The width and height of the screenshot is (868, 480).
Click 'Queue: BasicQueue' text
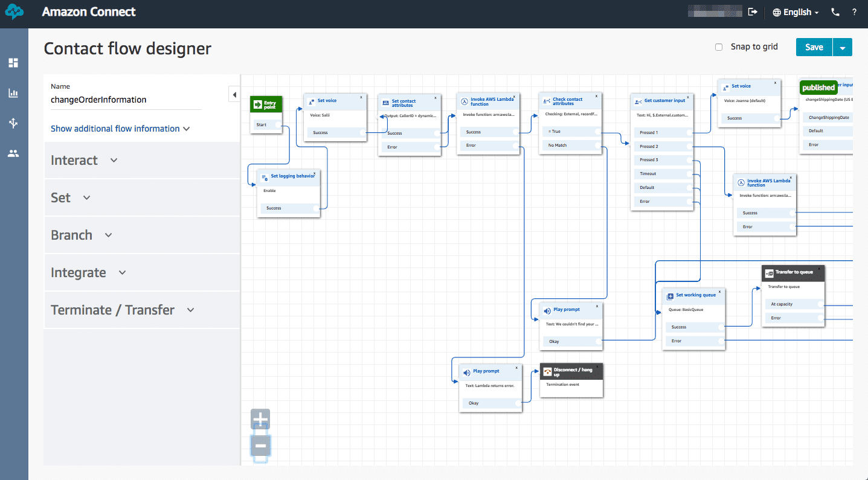pyautogui.click(x=687, y=309)
